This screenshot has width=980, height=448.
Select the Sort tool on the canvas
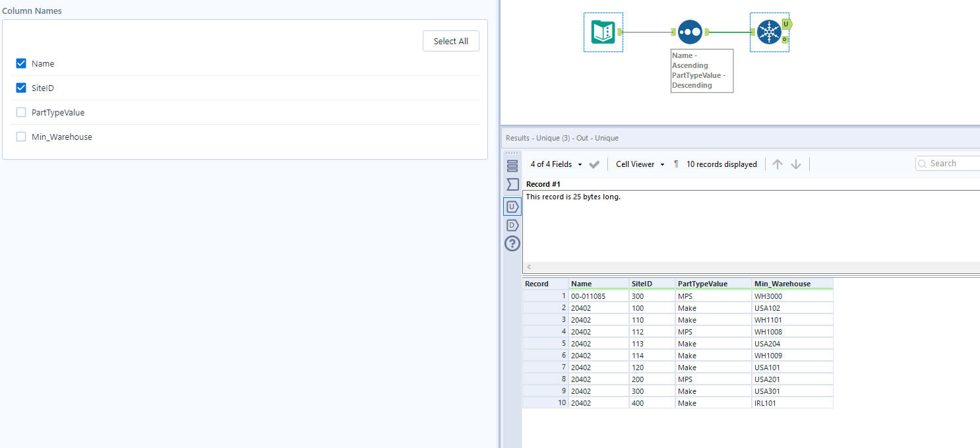pos(690,32)
